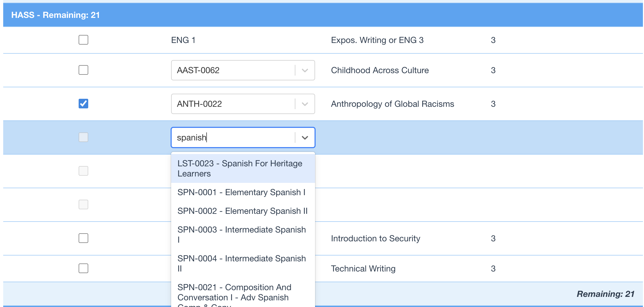The height and width of the screenshot is (307, 644).
Task: Choose SPN-0001 Elementary Spanish I option
Action: (x=241, y=192)
